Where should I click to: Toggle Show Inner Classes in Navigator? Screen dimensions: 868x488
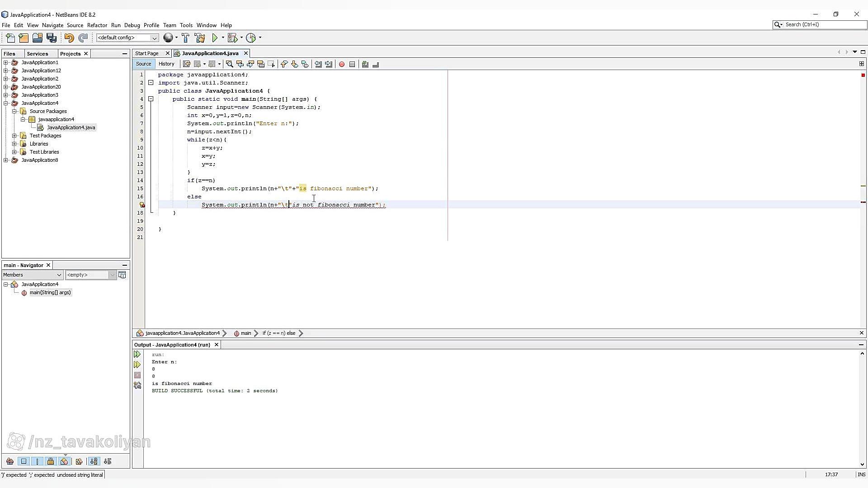[x=64, y=461]
